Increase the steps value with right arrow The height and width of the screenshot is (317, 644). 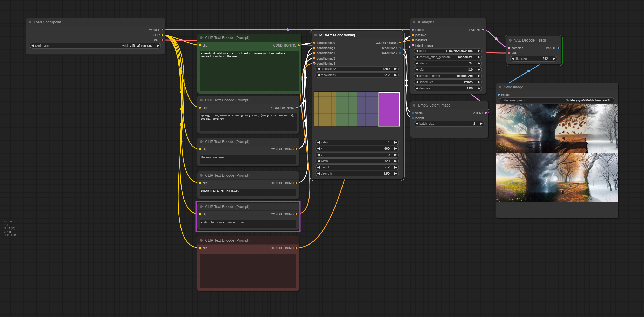479,63
